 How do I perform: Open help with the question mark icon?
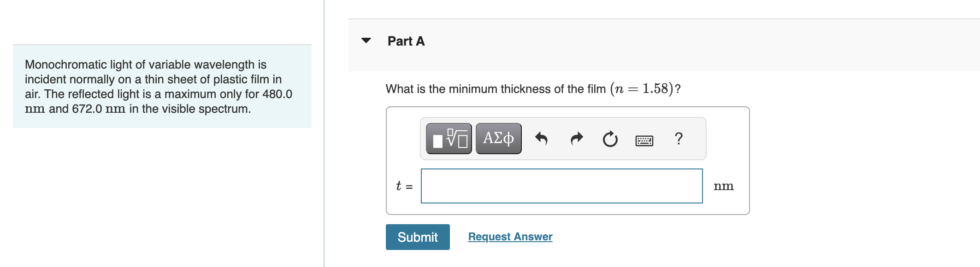(678, 138)
